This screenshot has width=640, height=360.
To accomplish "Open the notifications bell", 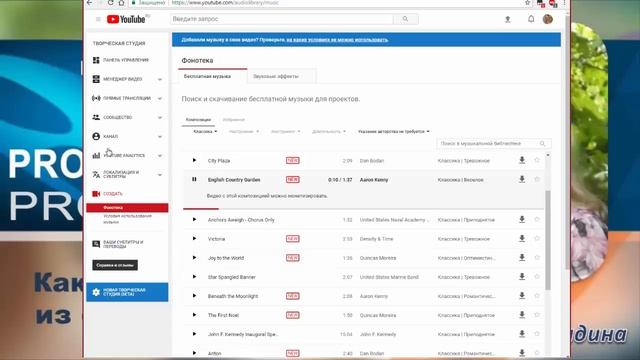I will (x=531, y=19).
